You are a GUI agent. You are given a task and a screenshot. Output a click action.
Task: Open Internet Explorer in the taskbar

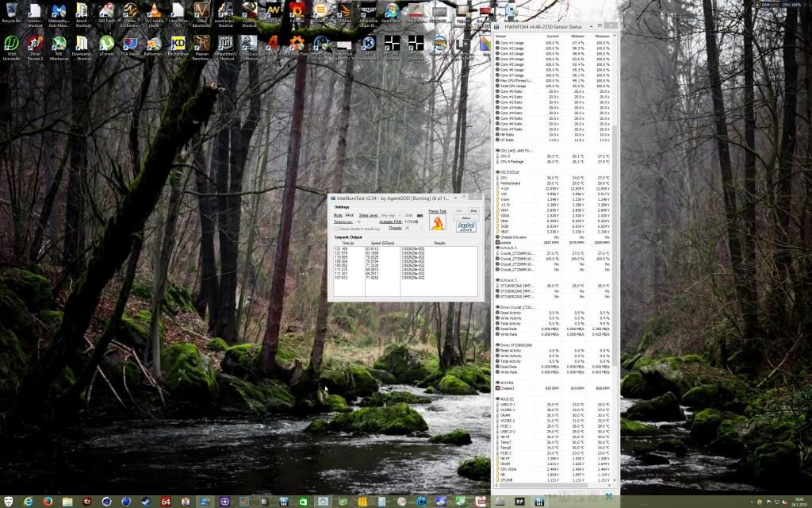click(x=29, y=502)
